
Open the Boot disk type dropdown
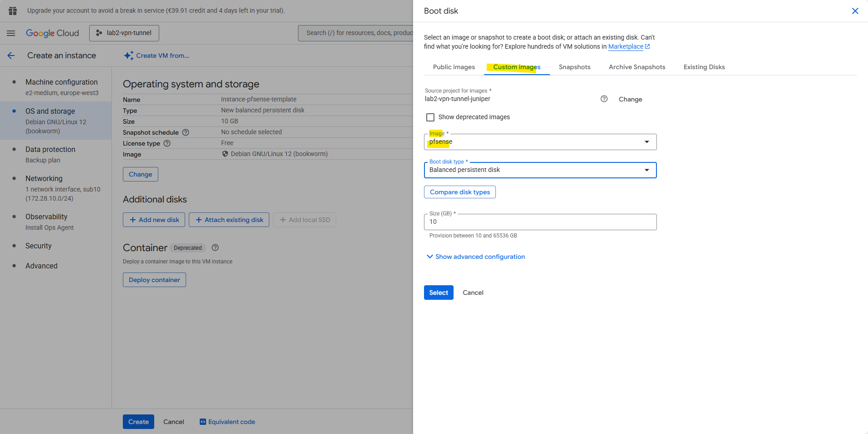click(x=540, y=170)
